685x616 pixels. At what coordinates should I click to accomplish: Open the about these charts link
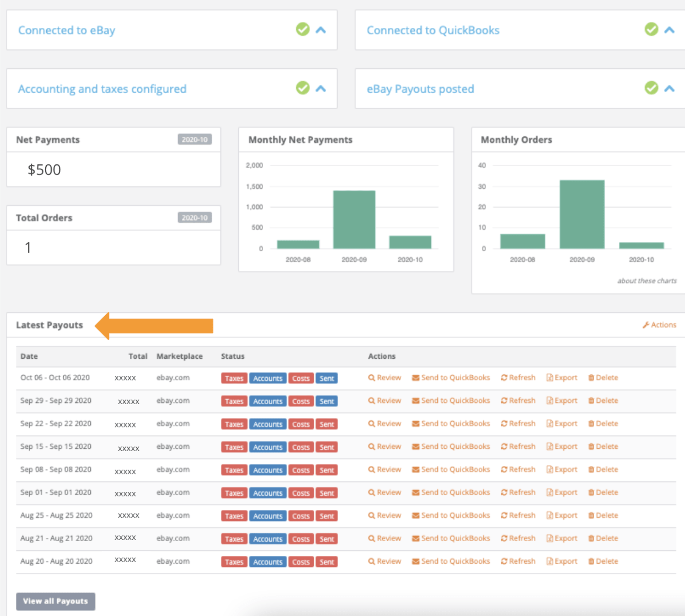(647, 281)
